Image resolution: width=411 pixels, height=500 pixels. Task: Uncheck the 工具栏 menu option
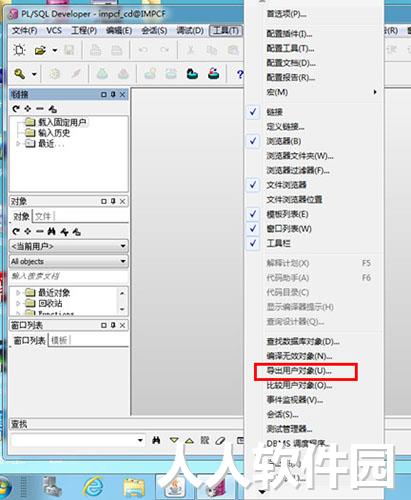278,243
